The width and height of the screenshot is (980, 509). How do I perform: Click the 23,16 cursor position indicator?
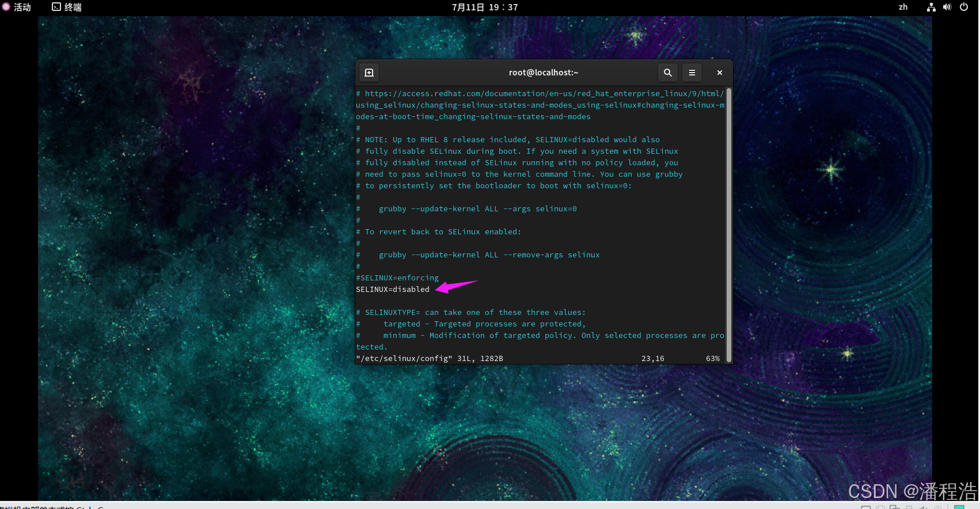pos(653,359)
